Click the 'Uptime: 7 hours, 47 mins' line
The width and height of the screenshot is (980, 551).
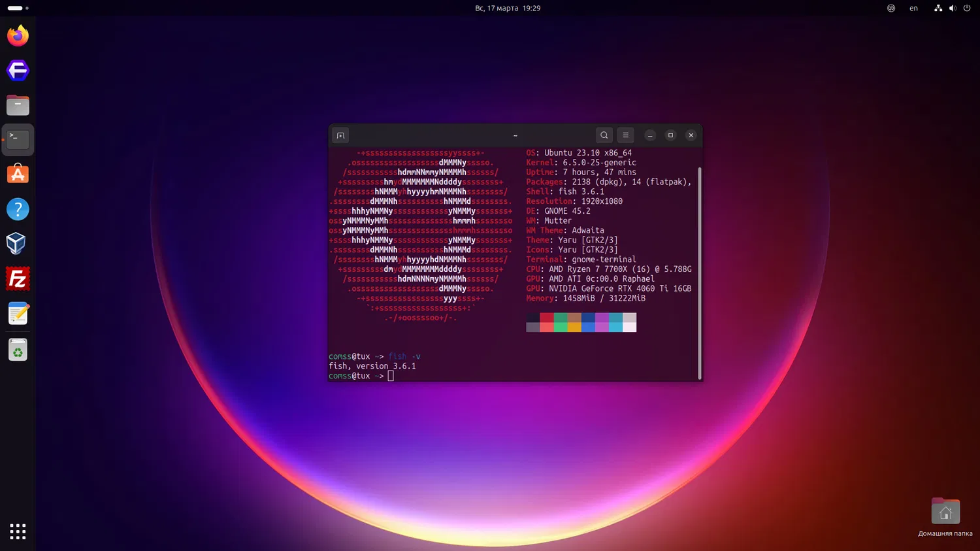(581, 173)
